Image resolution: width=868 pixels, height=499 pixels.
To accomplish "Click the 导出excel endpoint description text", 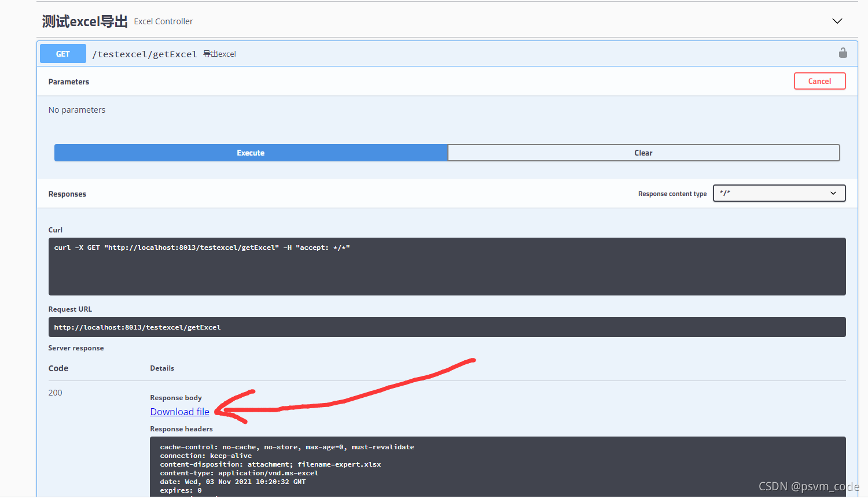I will pos(220,54).
